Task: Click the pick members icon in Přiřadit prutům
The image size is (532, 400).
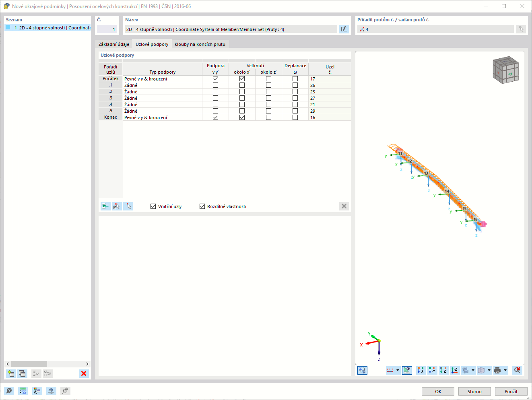Action: [x=521, y=29]
